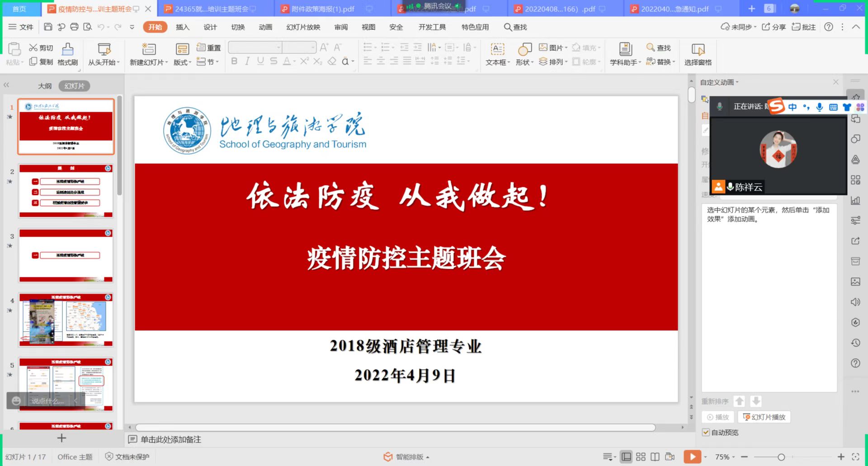Switch to slide sorter view icon
Screen dimensions: 868x466
tap(641, 457)
